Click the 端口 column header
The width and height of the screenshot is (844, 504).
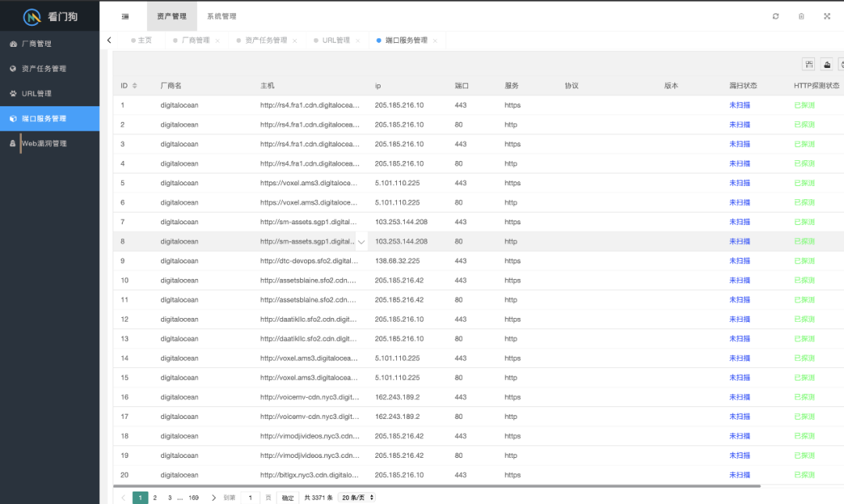(462, 86)
